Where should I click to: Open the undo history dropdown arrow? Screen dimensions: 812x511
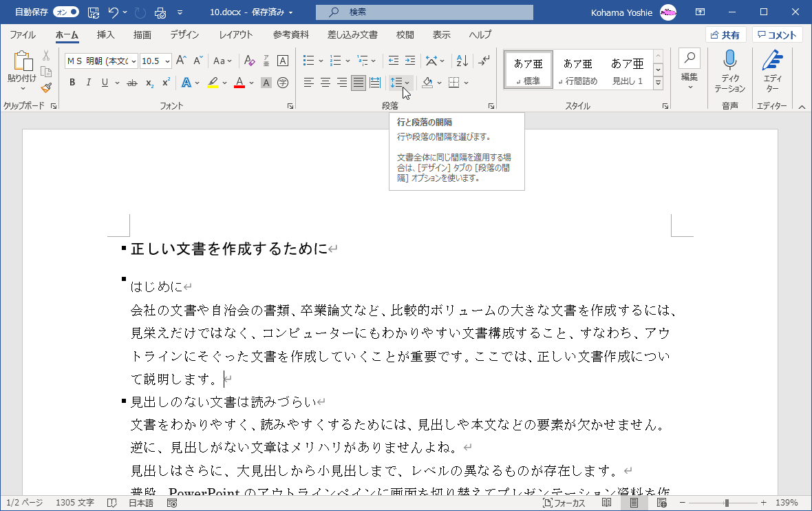point(125,12)
